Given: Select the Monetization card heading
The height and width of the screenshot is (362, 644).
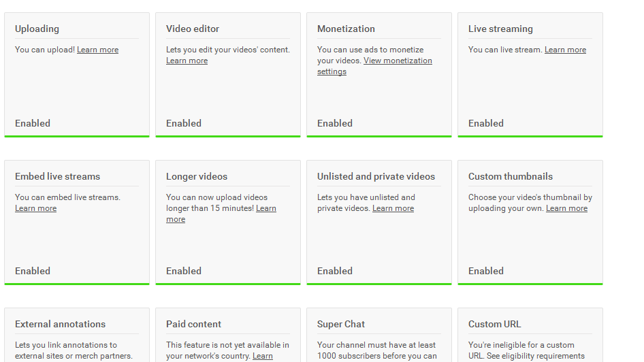Looking at the screenshot, I should tap(346, 29).
